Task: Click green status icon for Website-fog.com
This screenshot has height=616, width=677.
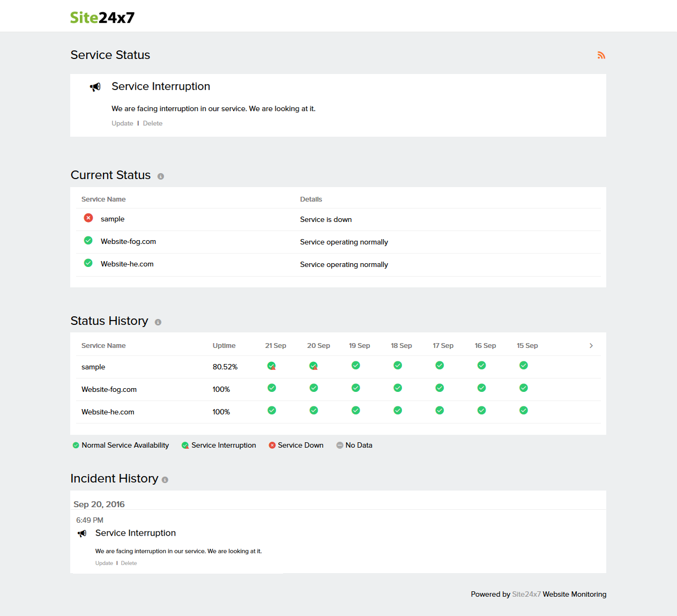Action: 88,240
